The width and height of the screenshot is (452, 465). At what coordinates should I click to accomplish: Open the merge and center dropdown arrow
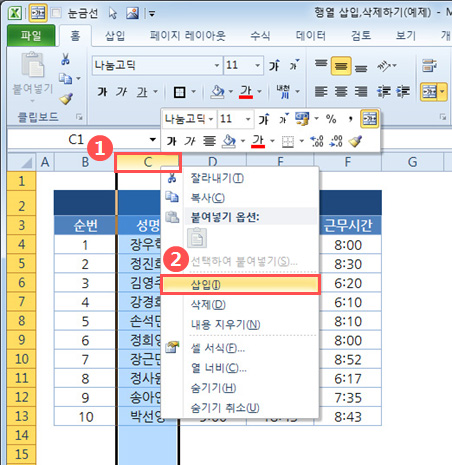pyautogui.click(x=442, y=92)
